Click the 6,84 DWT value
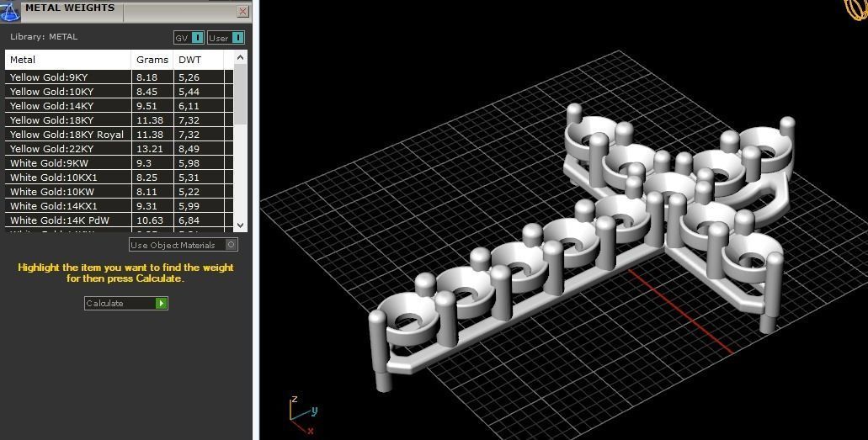 [x=189, y=220]
